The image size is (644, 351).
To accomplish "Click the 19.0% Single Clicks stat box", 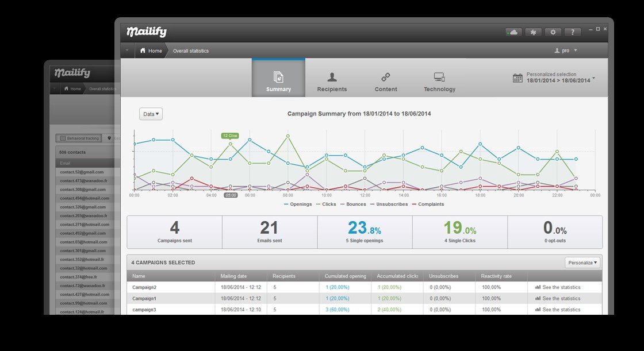I will [x=460, y=232].
